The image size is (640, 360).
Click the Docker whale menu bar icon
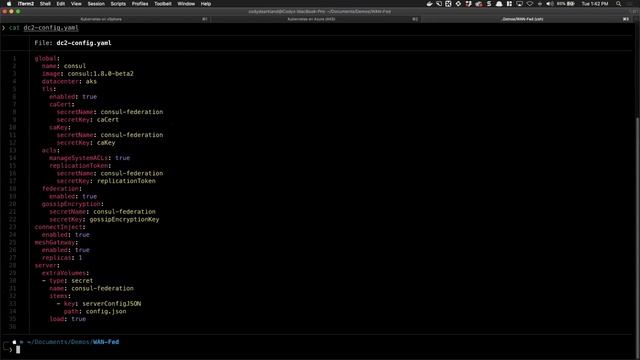tap(429, 4)
